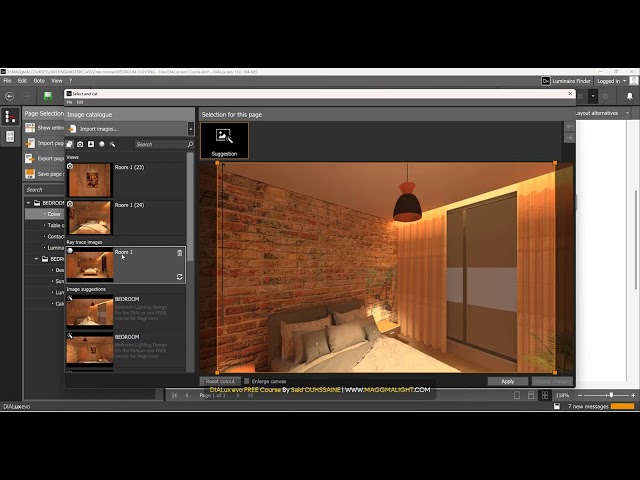Open File menu in Select and cut dialog
This screenshot has width=640, height=480.
[x=69, y=102]
